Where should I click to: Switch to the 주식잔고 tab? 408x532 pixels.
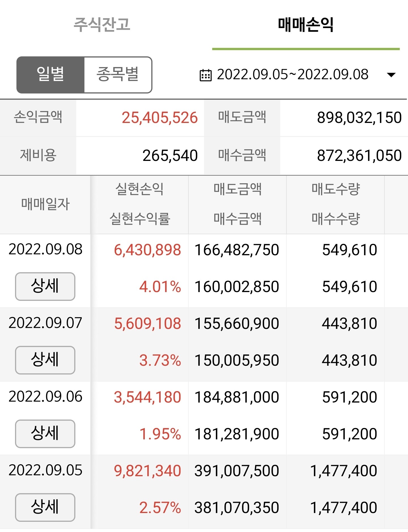pos(102,25)
